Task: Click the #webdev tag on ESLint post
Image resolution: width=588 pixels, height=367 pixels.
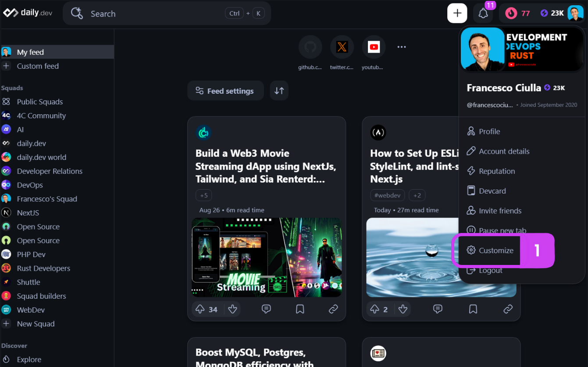Action: [x=388, y=195]
